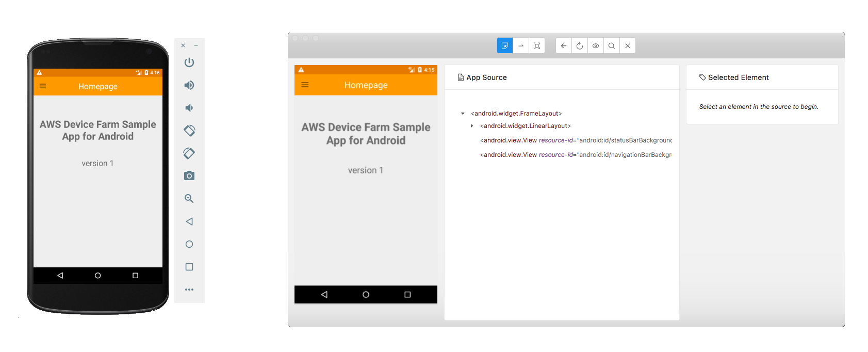
Task: Click back triangle in Appium screenshot navbar
Action: (324, 294)
